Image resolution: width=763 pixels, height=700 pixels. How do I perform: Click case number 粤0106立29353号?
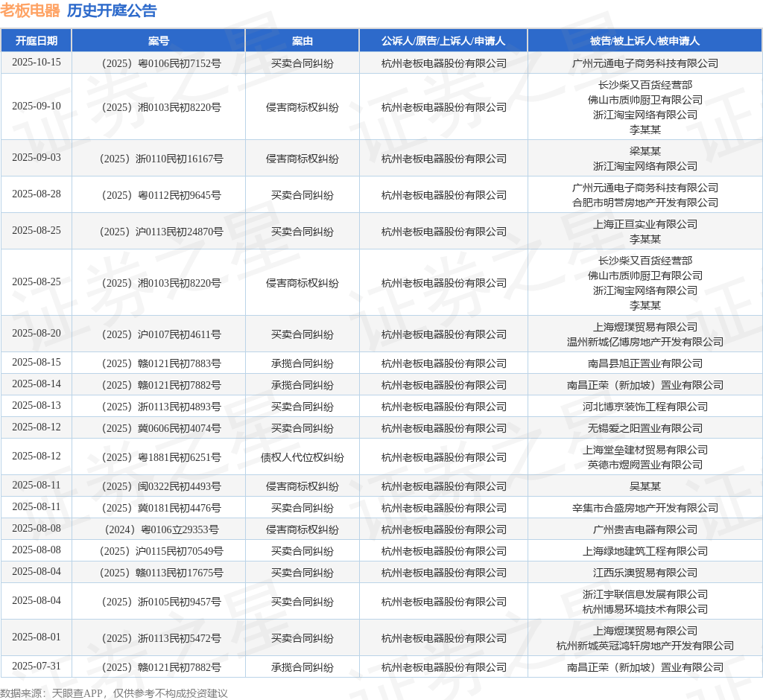pos(162,529)
